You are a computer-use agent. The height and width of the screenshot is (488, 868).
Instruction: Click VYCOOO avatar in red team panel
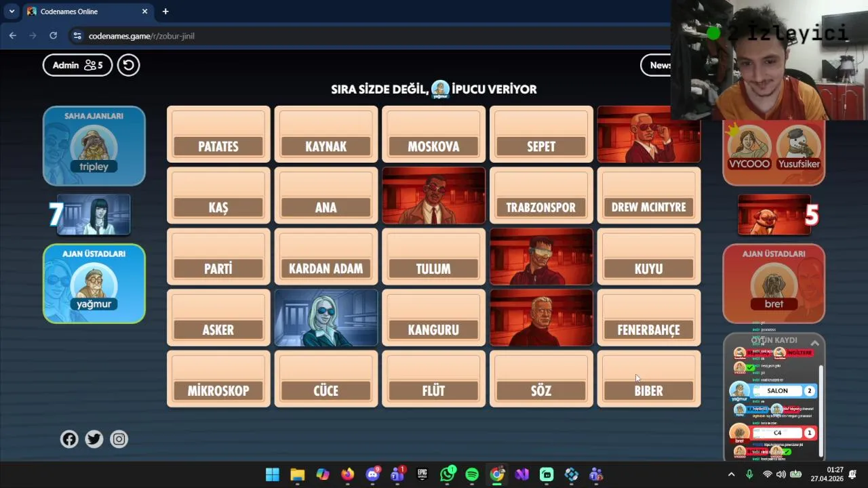click(x=749, y=144)
